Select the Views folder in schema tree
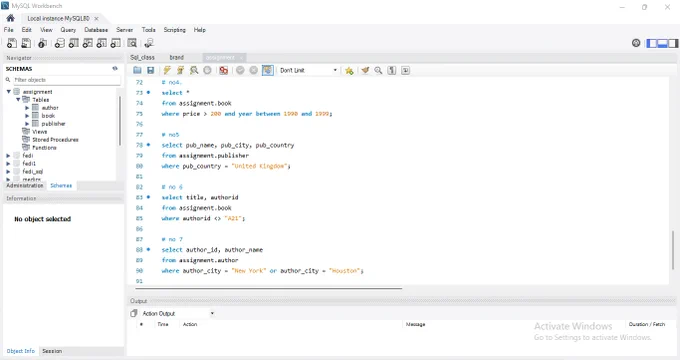The height and width of the screenshot is (360, 680). [39, 131]
